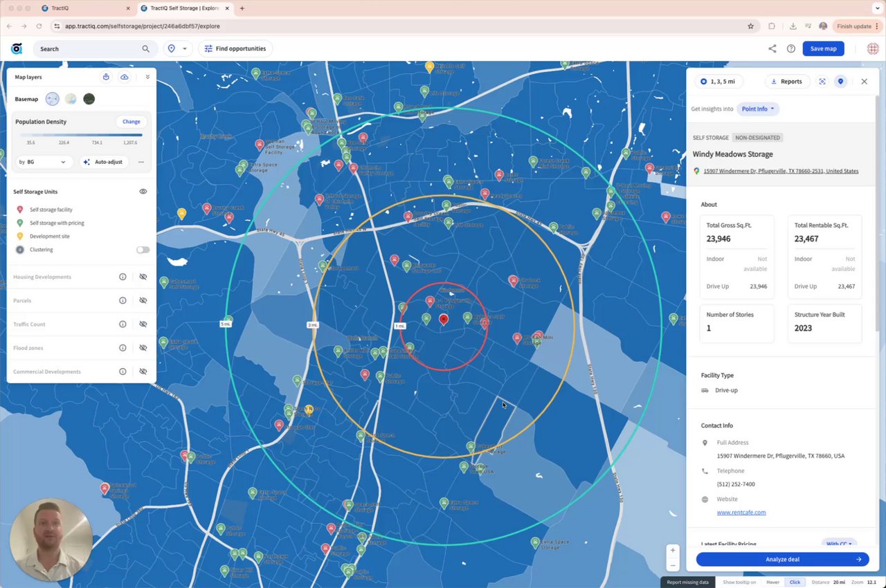Screen dimensions: 886x588
Task: Hide the Self Storage Units layer
Action: coord(143,192)
